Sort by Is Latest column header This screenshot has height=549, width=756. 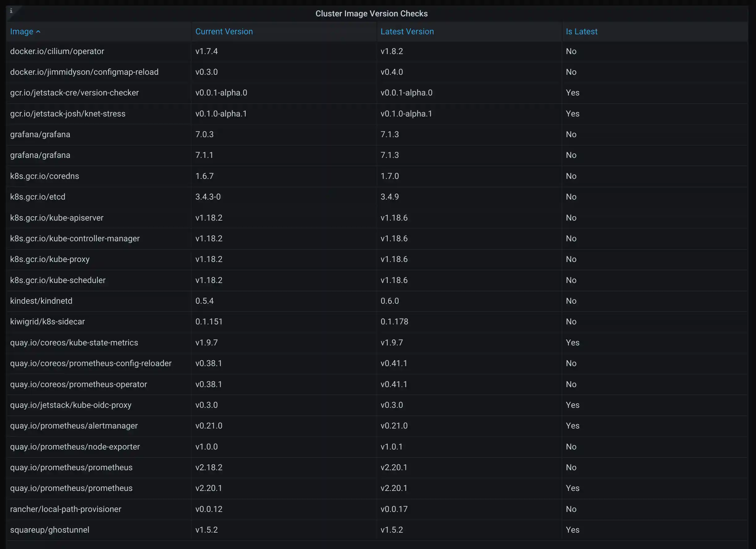(x=581, y=32)
